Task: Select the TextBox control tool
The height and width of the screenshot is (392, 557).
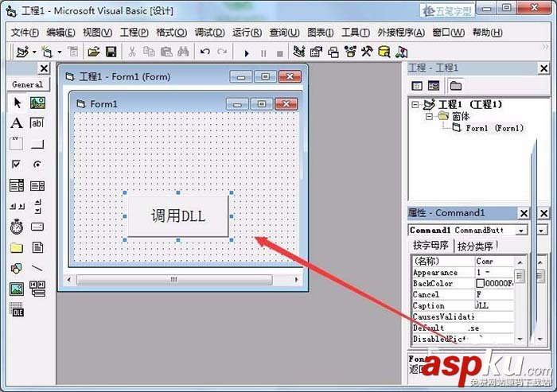Action: tap(37, 123)
